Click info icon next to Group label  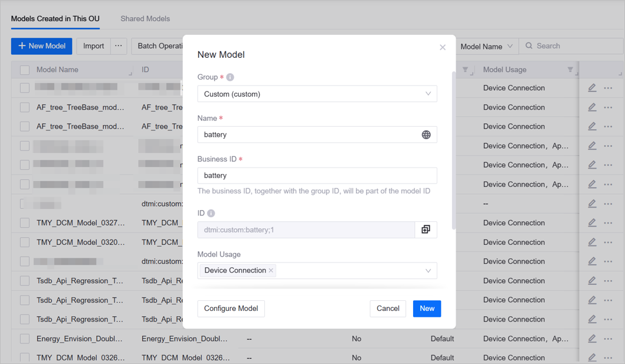tap(230, 77)
